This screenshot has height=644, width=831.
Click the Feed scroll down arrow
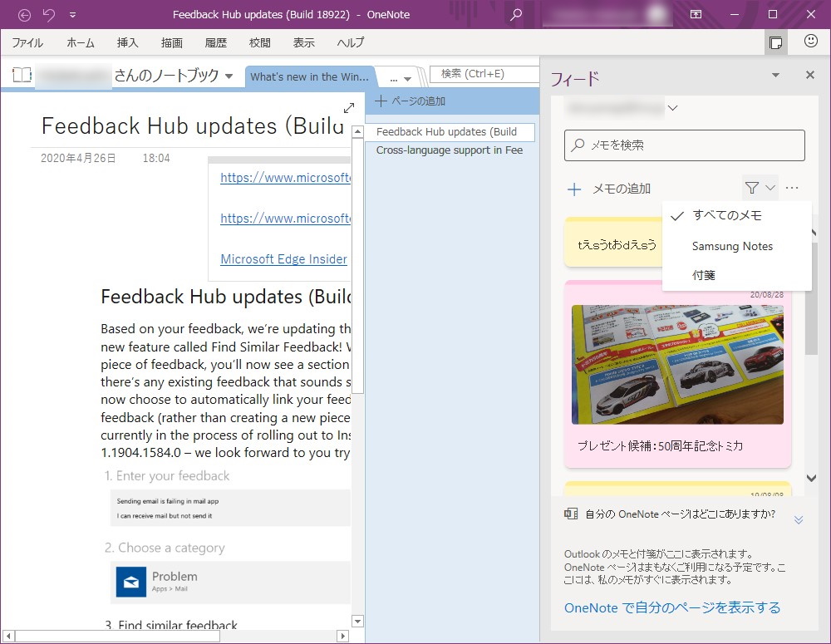tap(811, 478)
